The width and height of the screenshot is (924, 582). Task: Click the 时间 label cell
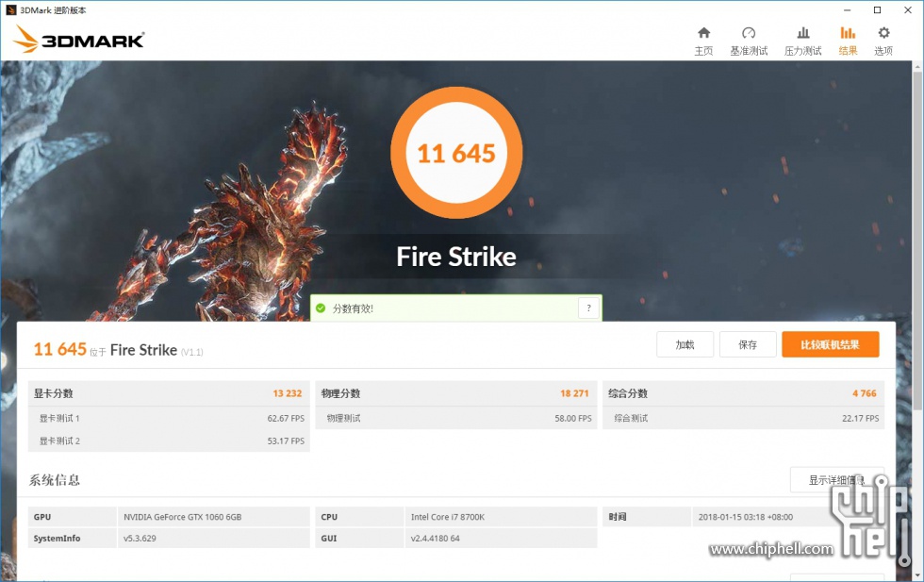(647, 517)
